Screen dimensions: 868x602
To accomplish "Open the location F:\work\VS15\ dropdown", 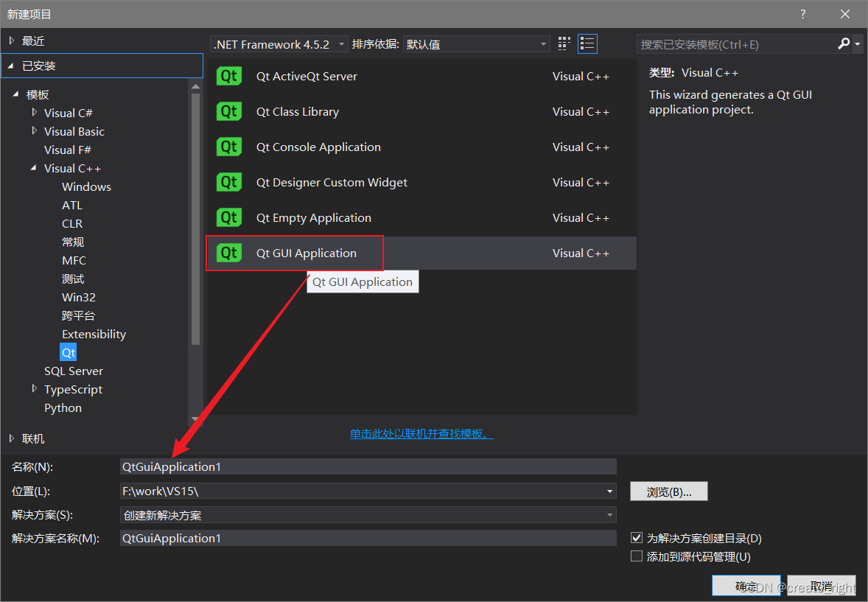I will pos(609,491).
